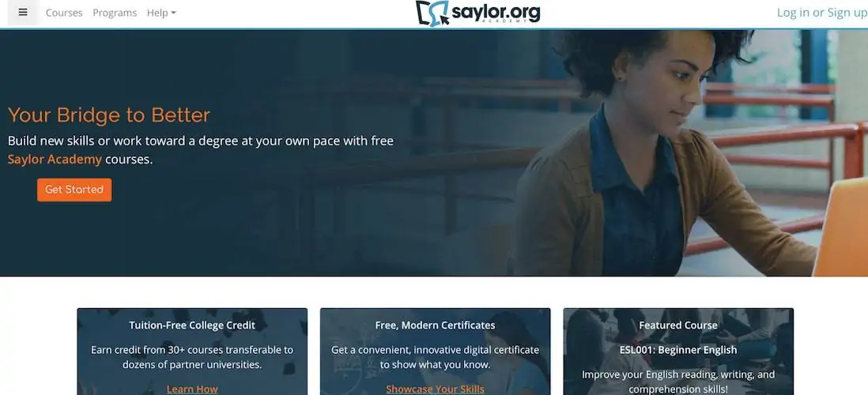Click the saylor.org Academy logo
Viewport: 868px width, 395px height.
tap(477, 13)
